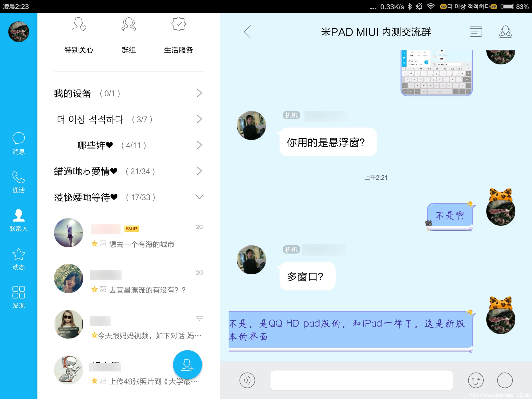Screen dimensions: 532x399
Task: Tap the 多窗口? message bubble
Action: tap(307, 276)
